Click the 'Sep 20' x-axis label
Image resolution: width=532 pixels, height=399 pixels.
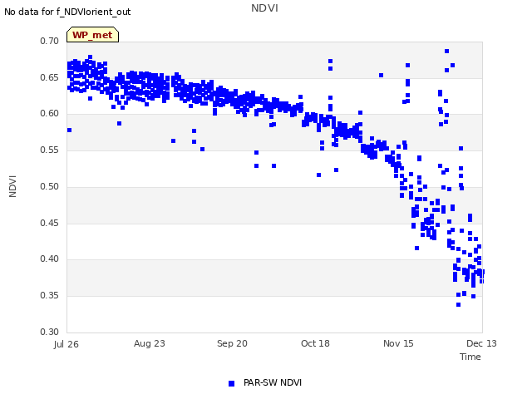tap(233, 343)
